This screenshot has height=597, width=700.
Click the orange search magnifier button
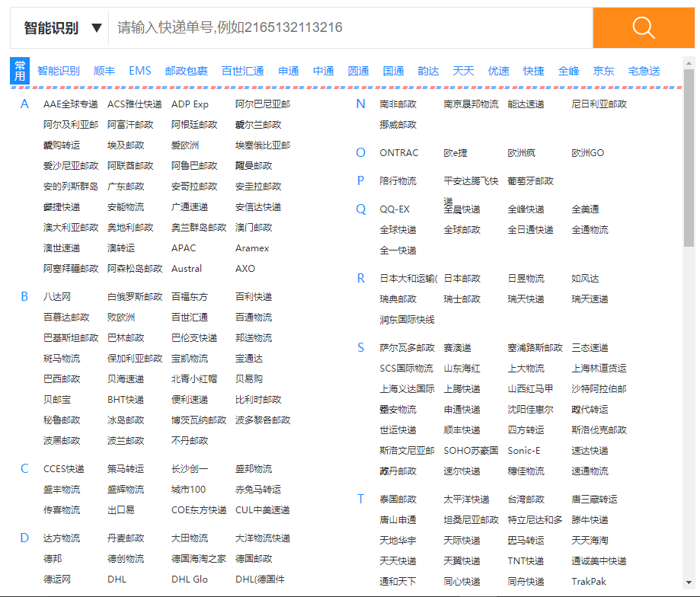coord(644,28)
